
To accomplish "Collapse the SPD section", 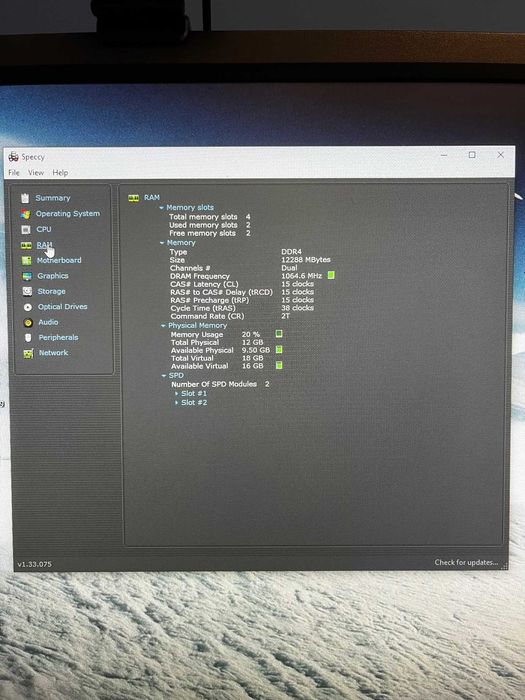I will click(163, 376).
